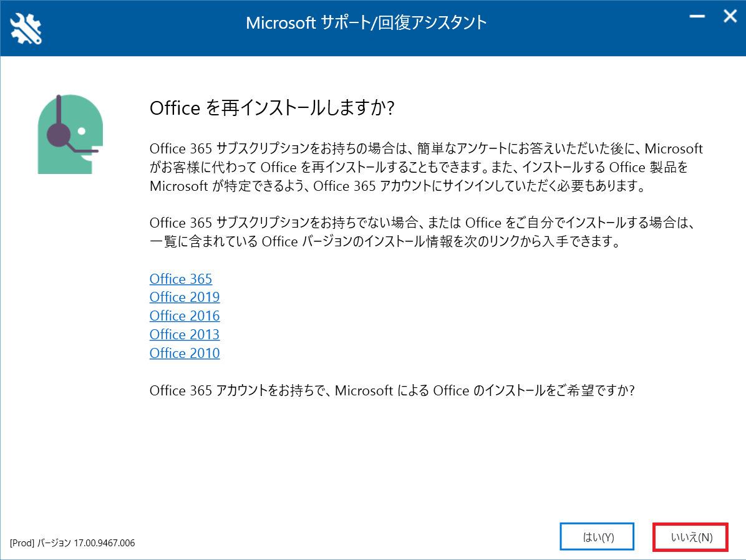746x560 pixels.
Task: Close the Microsoft サポート/回復アシスタント window
Action: (730, 16)
